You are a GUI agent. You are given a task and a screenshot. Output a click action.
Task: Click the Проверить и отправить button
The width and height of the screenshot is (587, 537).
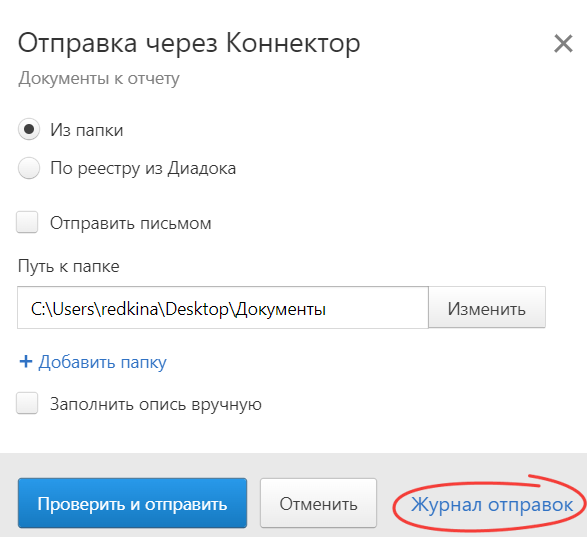[133, 503]
